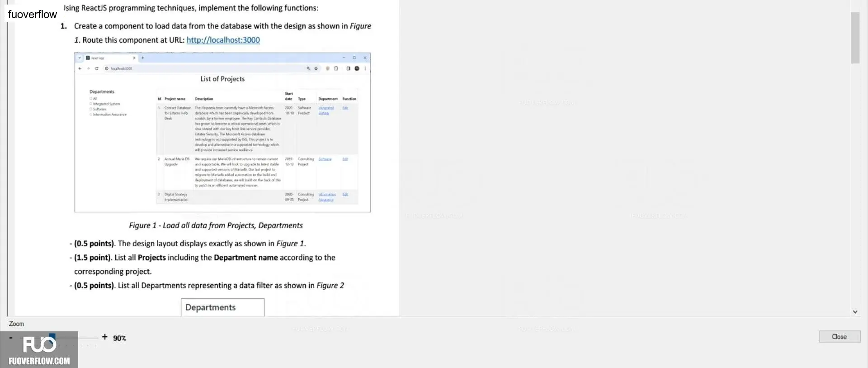
Task: Click the 'Figure 2' italic reference
Action: (x=330, y=286)
